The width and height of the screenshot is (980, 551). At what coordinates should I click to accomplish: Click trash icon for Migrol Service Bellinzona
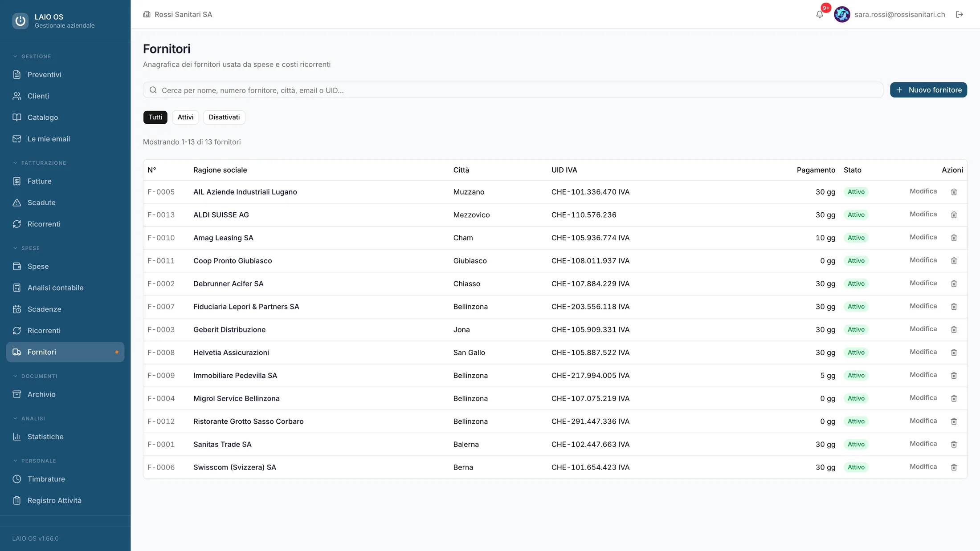954,398
